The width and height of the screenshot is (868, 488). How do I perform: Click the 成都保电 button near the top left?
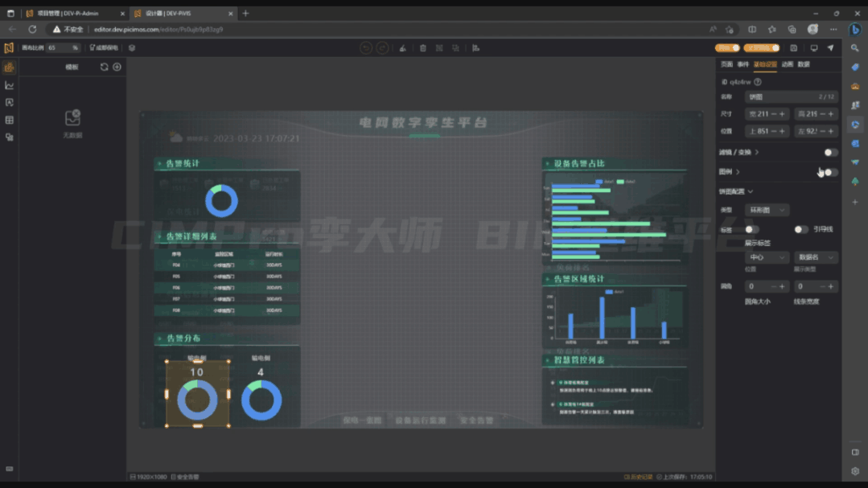point(103,47)
